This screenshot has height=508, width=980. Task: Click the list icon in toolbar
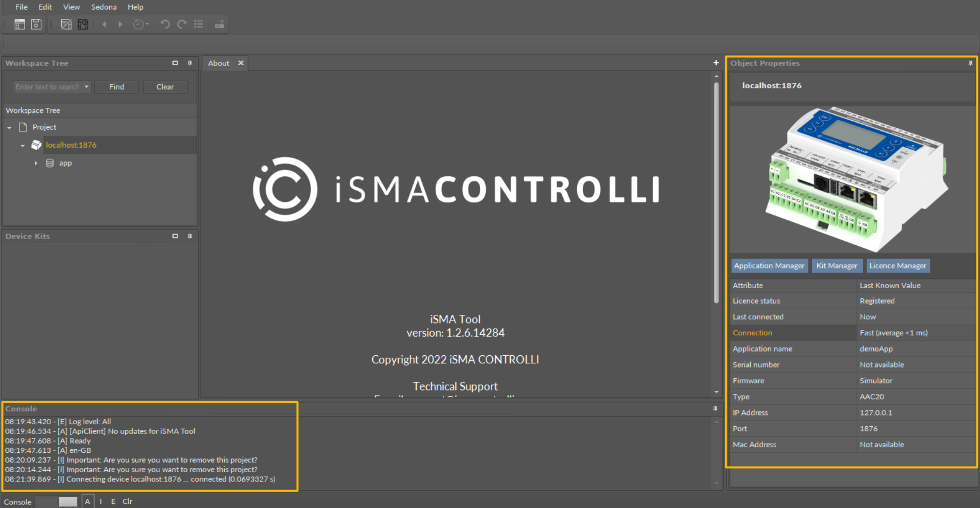click(x=199, y=24)
